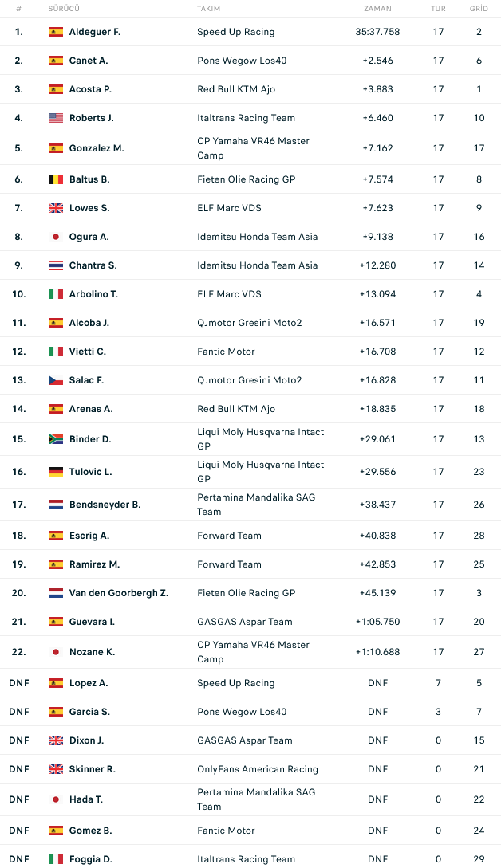The width and height of the screenshot is (501, 868).
Task: Click the Italian flag beside Vietti C.
Action: (55, 352)
